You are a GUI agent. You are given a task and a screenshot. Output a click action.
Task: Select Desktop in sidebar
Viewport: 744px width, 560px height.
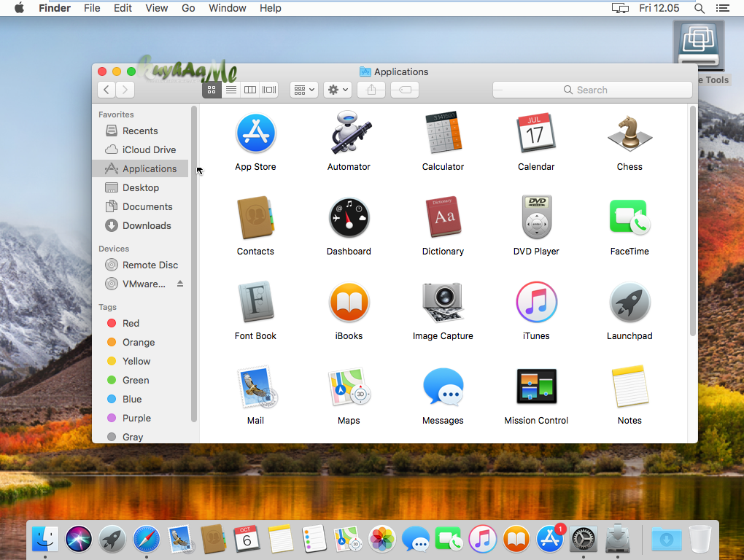(141, 188)
